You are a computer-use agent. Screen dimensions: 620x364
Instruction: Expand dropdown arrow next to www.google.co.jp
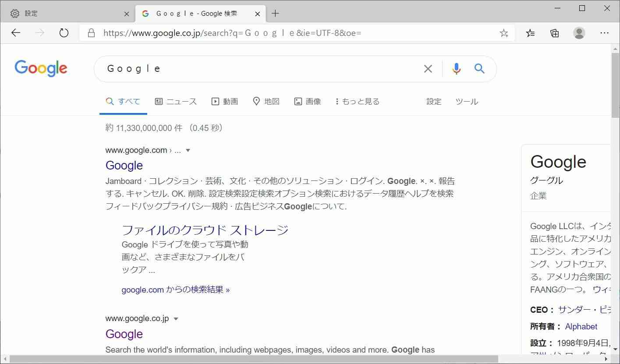[176, 319]
